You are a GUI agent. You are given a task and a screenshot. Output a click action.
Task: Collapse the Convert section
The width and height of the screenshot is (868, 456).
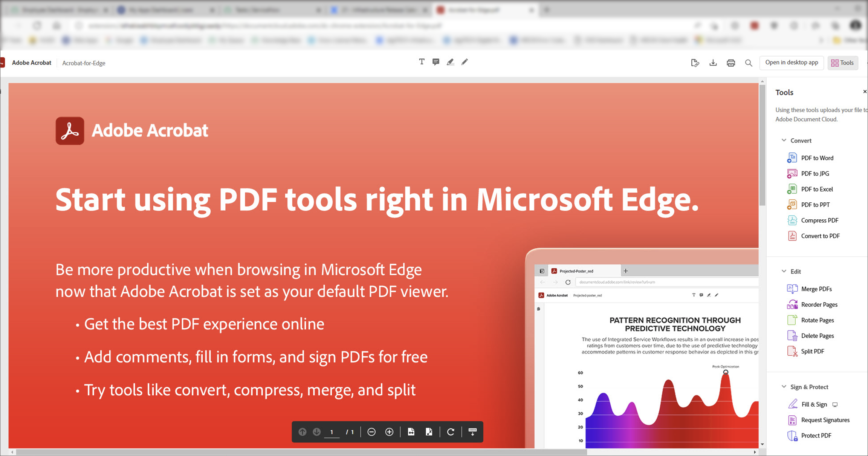[784, 140]
